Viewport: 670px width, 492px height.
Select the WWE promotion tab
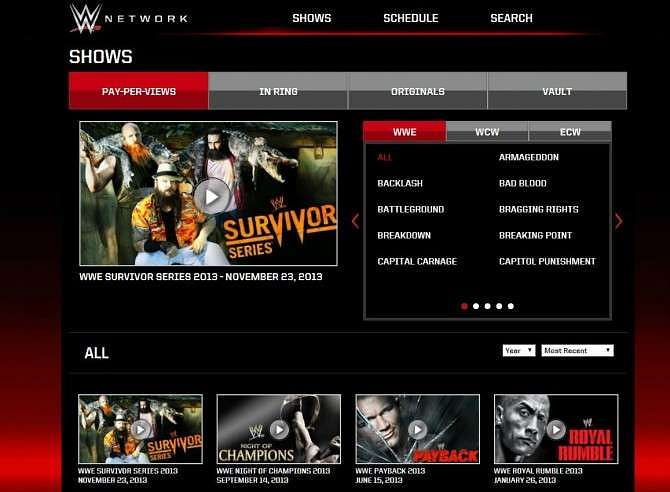coord(404,132)
